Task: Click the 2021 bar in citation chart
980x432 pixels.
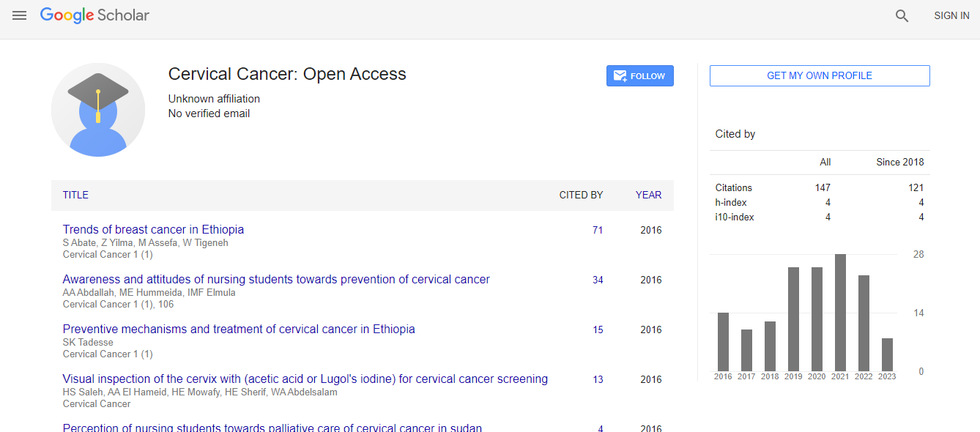Action: point(840,313)
